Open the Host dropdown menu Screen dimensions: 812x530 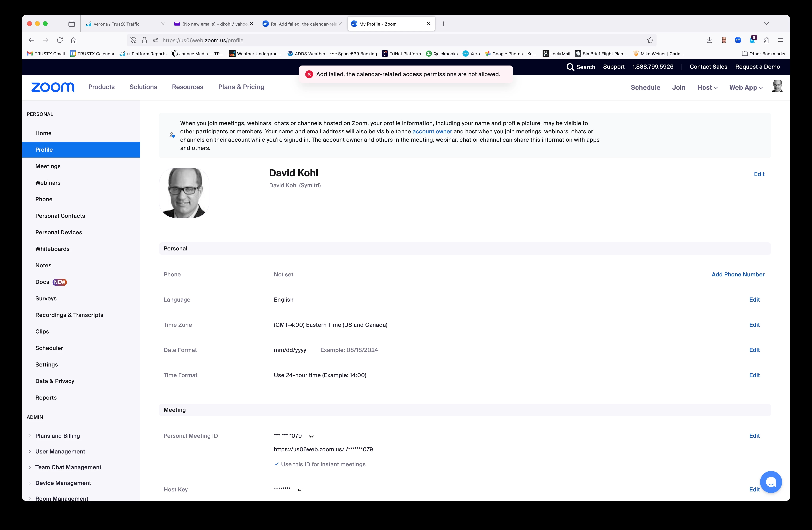(707, 88)
